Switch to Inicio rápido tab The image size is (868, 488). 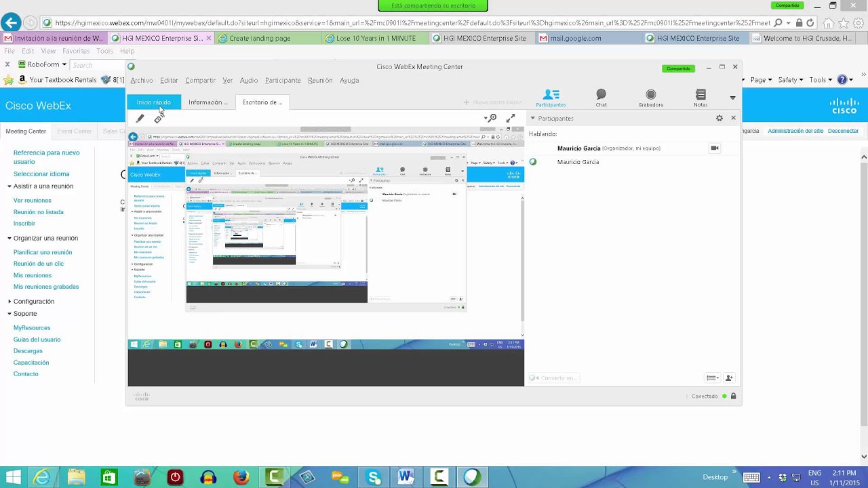(x=154, y=102)
